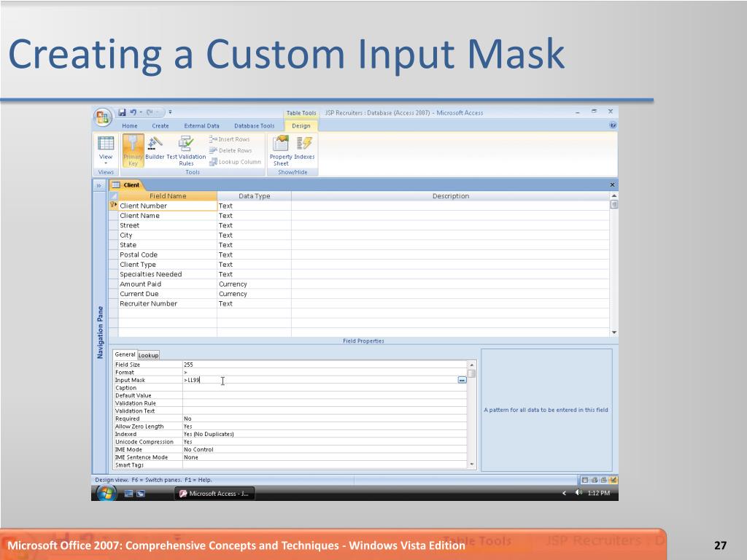Screen dimensions: 747x560
Task: Open the External Data tab
Action: (201, 125)
